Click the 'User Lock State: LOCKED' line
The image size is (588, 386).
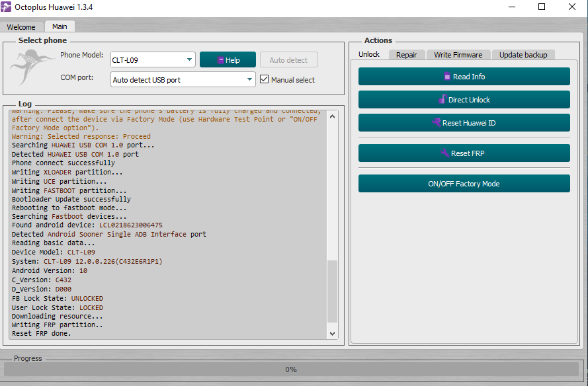tap(58, 307)
